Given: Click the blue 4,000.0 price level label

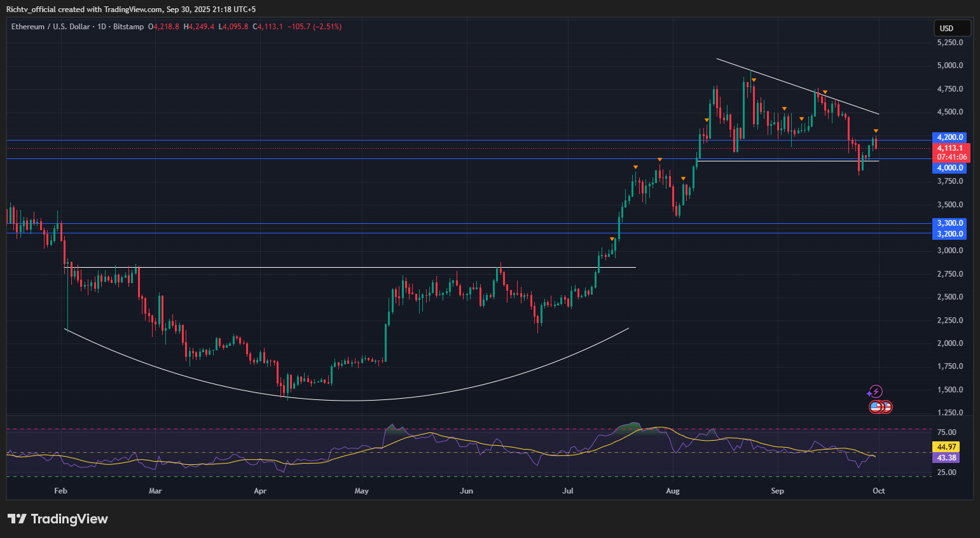Looking at the screenshot, I should [x=951, y=168].
